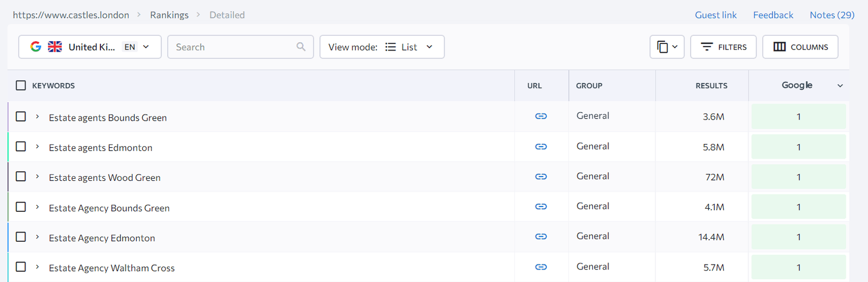The image size is (868, 282).
Task: Open URL link icon for Estate agents Bounds Green
Action: [x=541, y=116]
